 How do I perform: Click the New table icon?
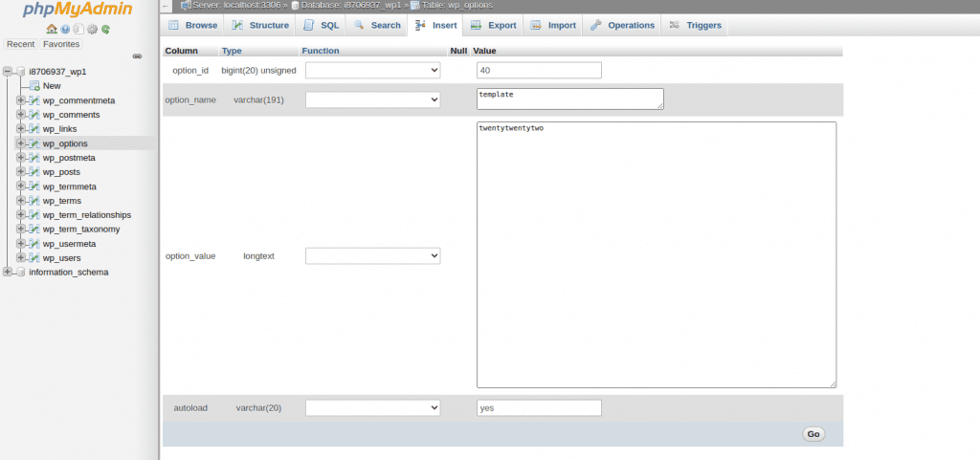pyautogui.click(x=34, y=86)
